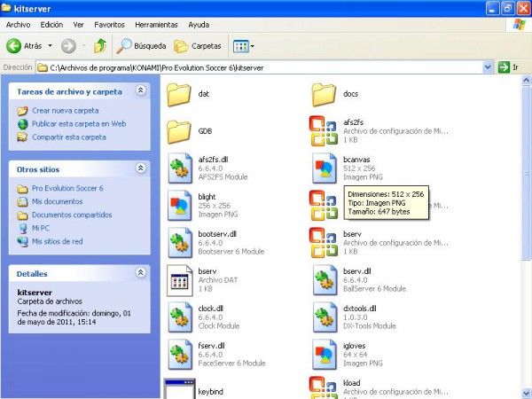Viewport: 532px width, 399px height.
Task: Click the clock.dll file name
Action: coord(211,309)
